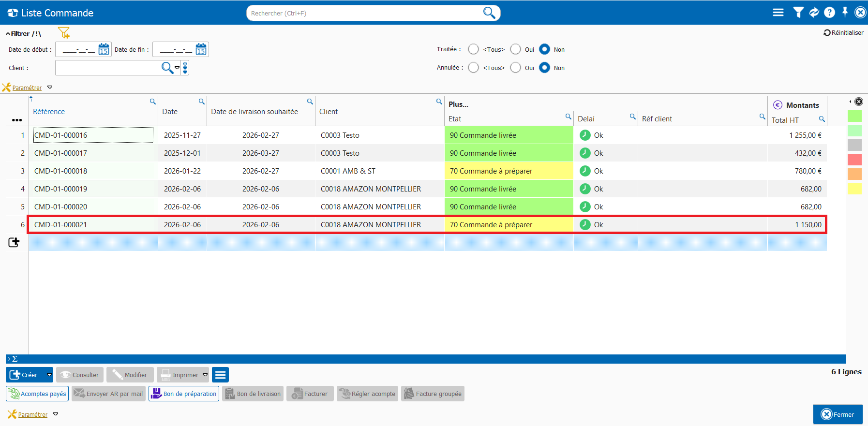Pick the red color swatch on the right
The image size is (868, 426).
(854, 160)
